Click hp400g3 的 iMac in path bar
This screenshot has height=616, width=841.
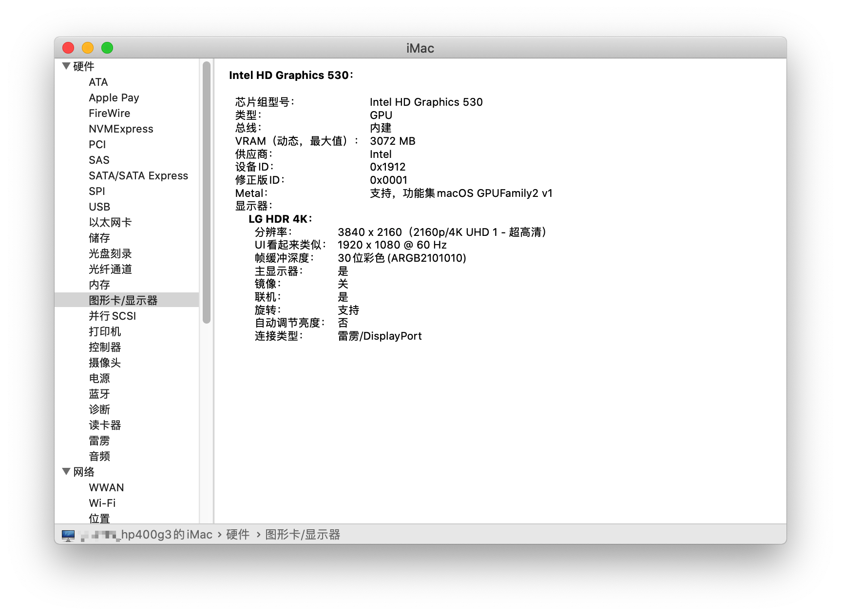167,535
